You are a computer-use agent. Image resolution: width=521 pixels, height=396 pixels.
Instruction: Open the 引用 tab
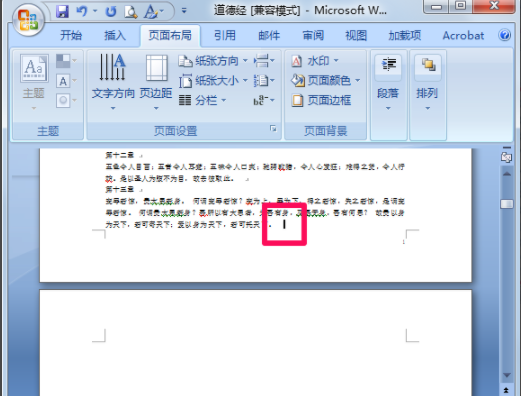click(x=225, y=35)
